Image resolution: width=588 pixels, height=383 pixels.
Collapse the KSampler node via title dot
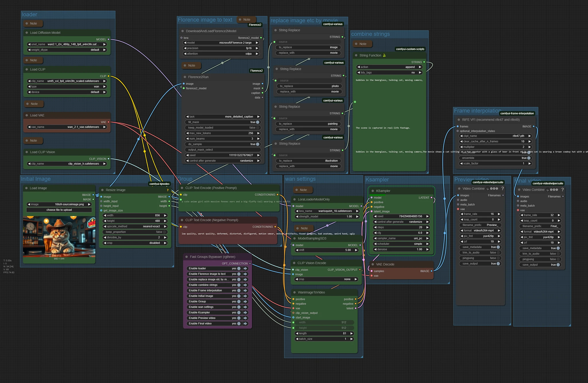point(373,191)
